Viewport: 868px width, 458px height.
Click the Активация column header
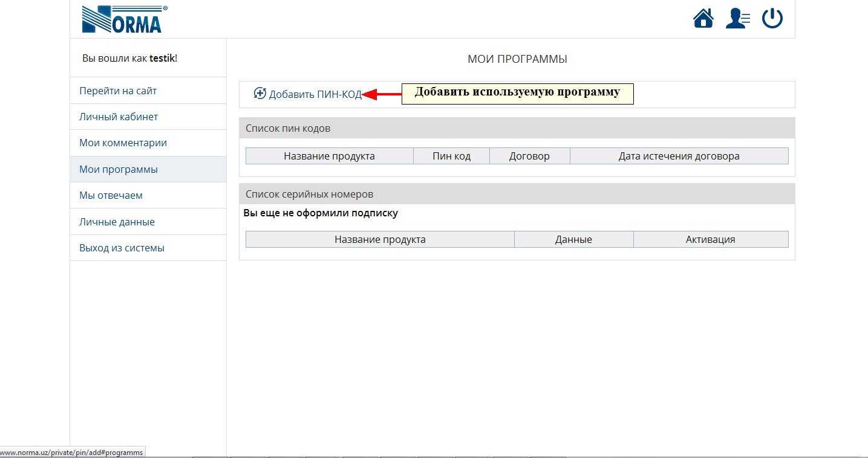coord(711,239)
